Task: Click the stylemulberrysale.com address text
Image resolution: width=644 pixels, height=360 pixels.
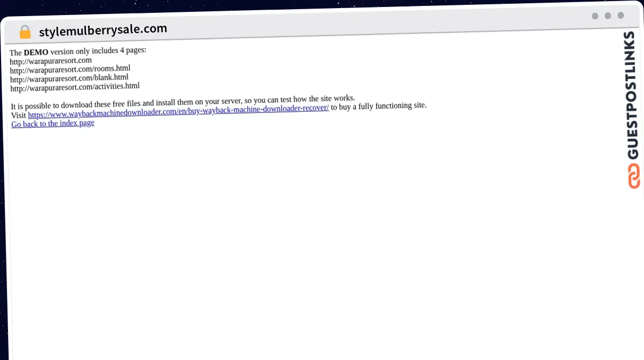Action: pyautogui.click(x=103, y=30)
